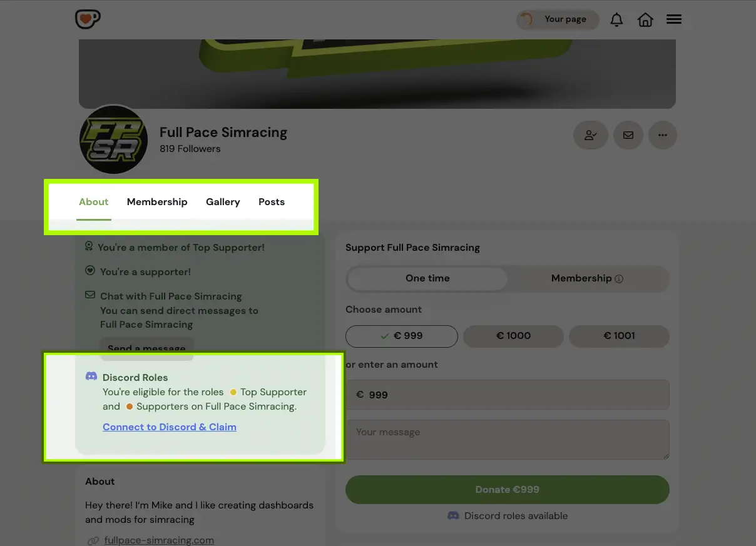Click the Chat envelope icon
This screenshot has width=756, height=546.
coord(90,295)
